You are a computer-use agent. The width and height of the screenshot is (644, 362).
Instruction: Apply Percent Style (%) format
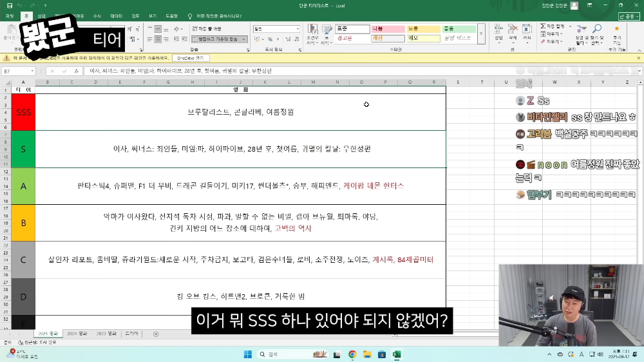click(x=270, y=39)
